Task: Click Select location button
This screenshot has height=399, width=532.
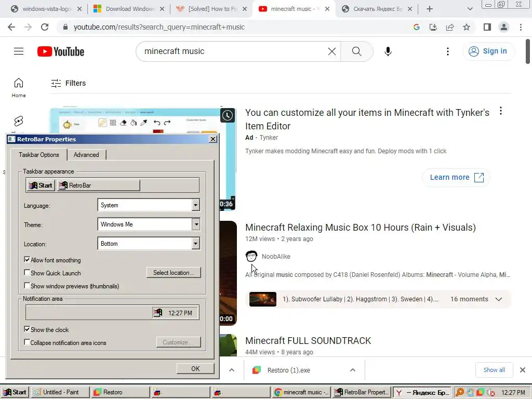Action: click(174, 272)
